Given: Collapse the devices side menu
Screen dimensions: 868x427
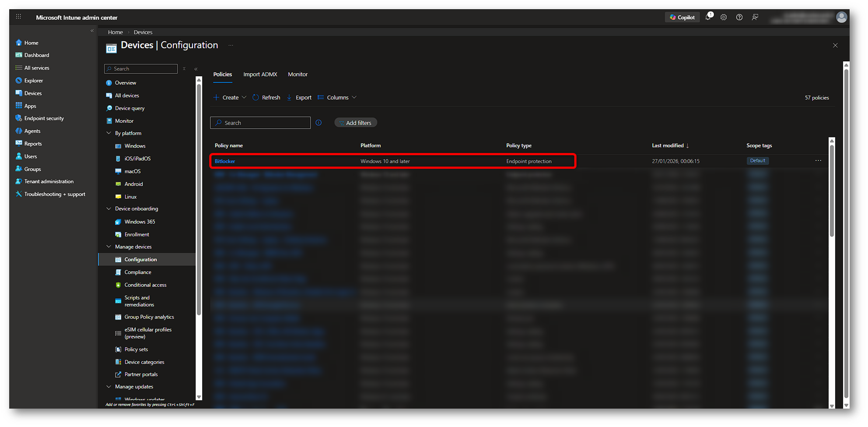Looking at the screenshot, I should 196,69.
